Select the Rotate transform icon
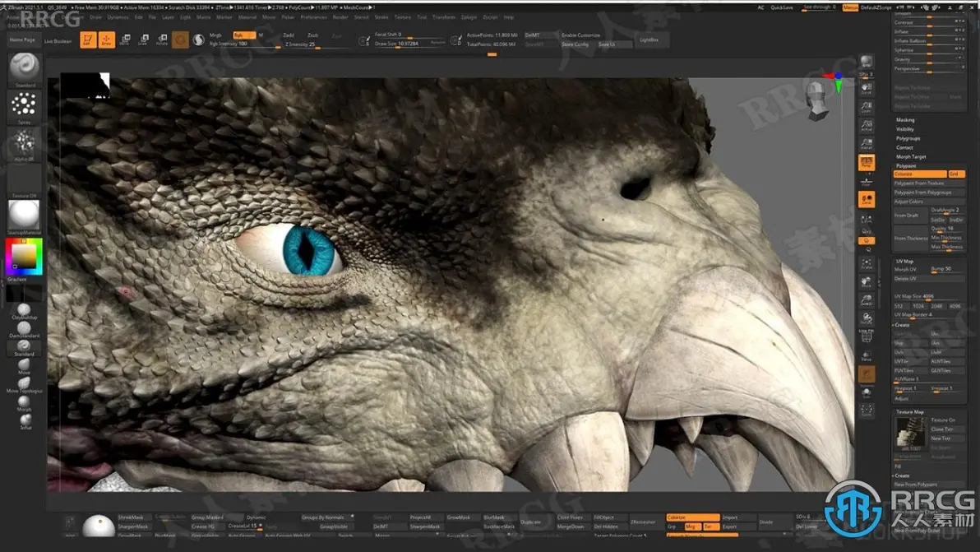Image resolution: width=980 pixels, height=552 pixels. click(x=162, y=40)
